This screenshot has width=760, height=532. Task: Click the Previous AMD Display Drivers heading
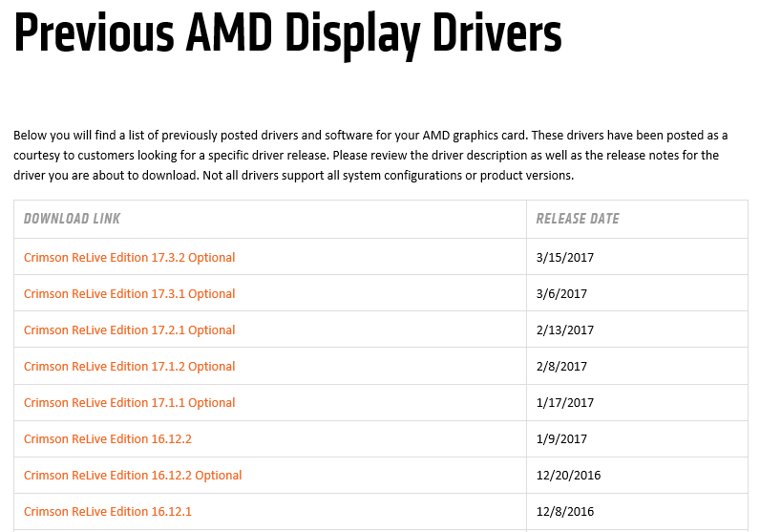point(288,35)
